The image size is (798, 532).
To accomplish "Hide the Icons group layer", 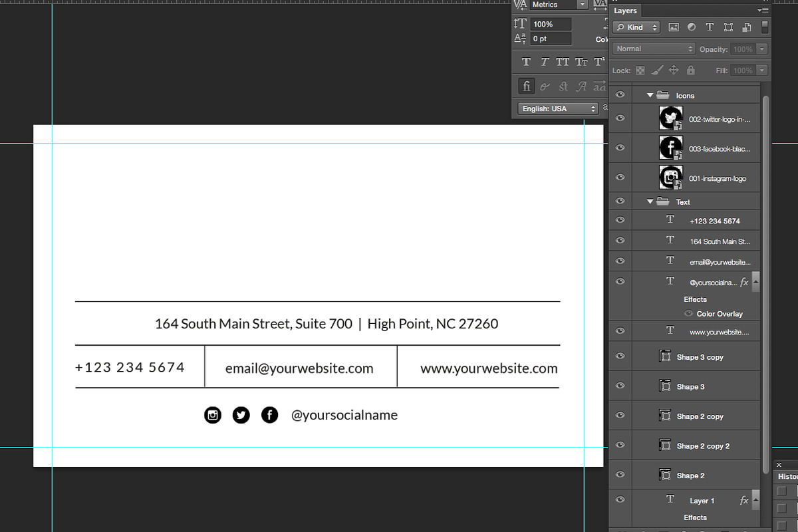I will pyautogui.click(x=620, y=95).
